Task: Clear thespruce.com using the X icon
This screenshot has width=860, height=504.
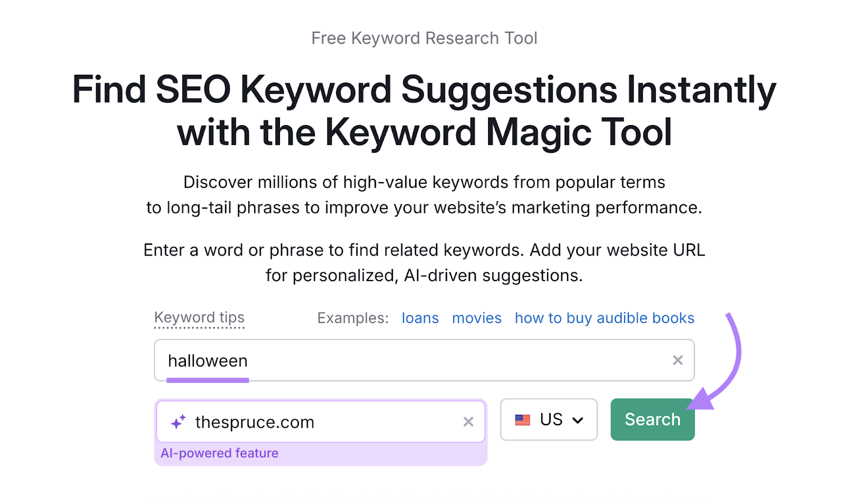Action: [x=468, y=421]
